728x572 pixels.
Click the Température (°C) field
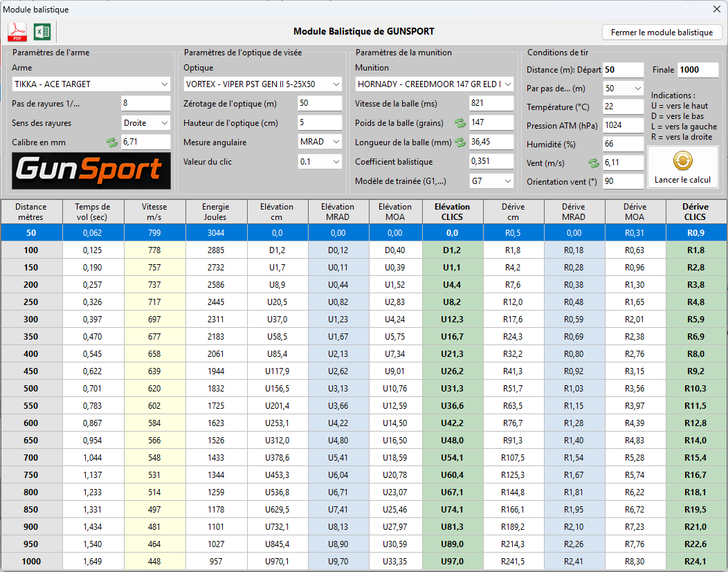[623, 107]
